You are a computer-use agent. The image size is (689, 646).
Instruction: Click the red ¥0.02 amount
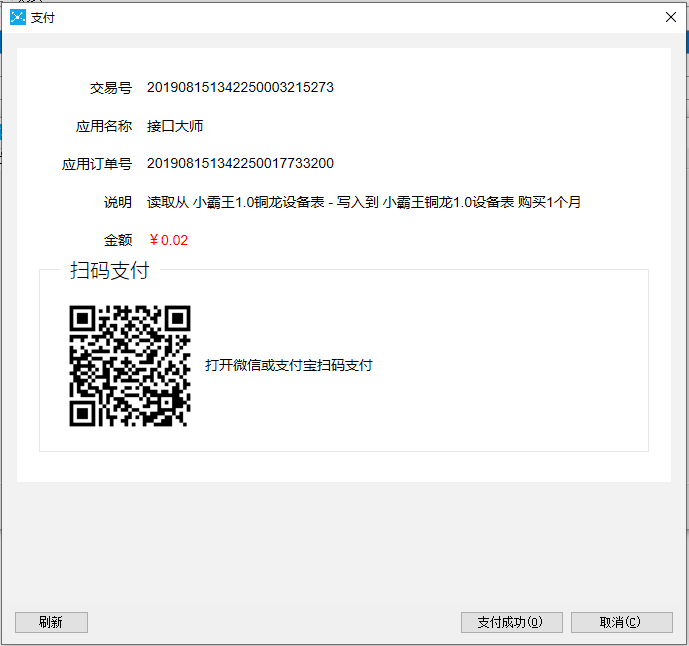tap(168, 240)
